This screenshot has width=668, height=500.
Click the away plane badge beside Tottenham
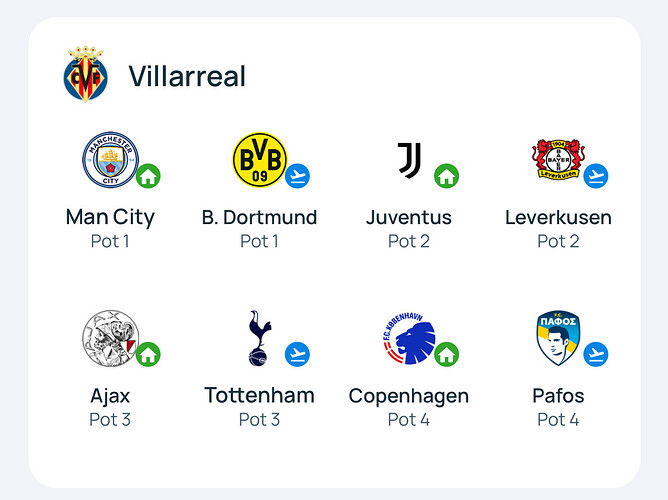pos(297,354)
